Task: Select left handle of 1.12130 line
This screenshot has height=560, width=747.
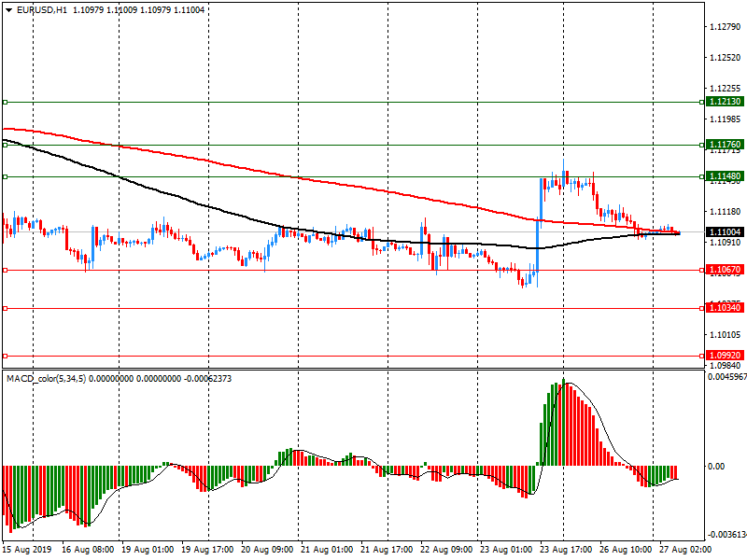Action: [6, 102]
